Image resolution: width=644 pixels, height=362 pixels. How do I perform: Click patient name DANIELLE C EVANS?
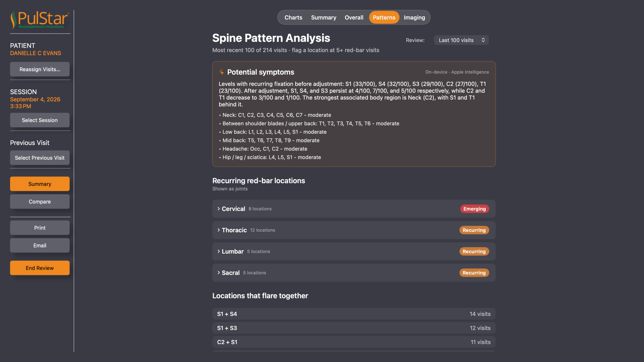pos(35,53)
